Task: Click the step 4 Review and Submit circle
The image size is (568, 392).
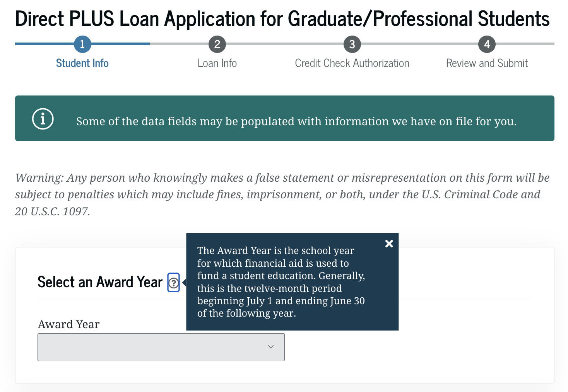Action: (x=487, y=44)
